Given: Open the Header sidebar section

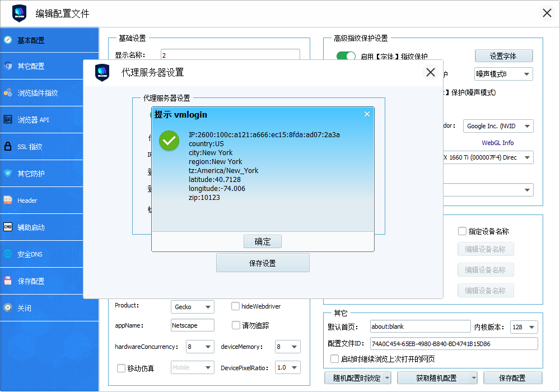Looking at the screenshot, I should pos(41,200).
